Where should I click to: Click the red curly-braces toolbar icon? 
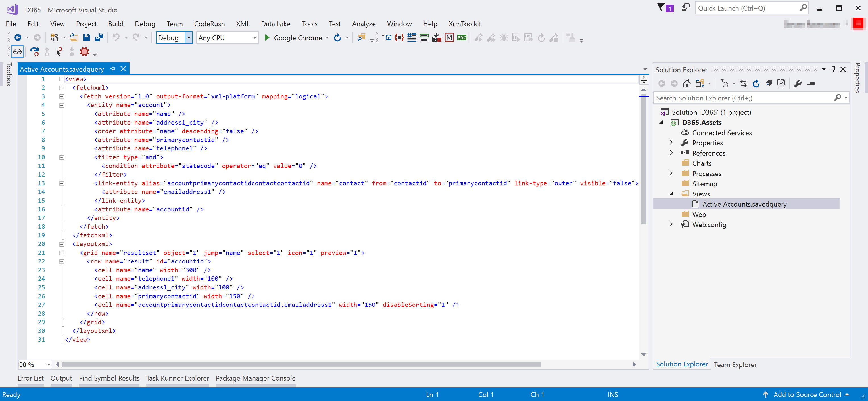(399, 38)
